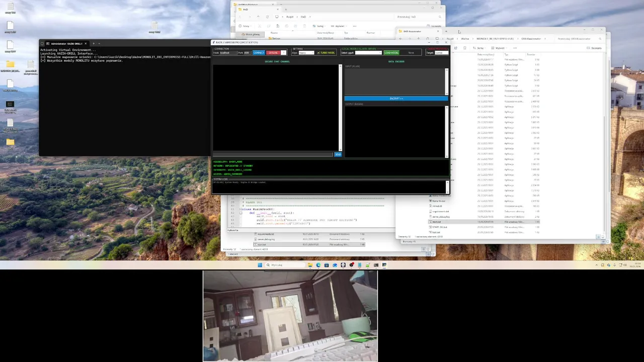Click the Administrator KAZIK-DRILL terminal tab
The width and height of the screenshot is (644, 362).
tap(66, 44)
